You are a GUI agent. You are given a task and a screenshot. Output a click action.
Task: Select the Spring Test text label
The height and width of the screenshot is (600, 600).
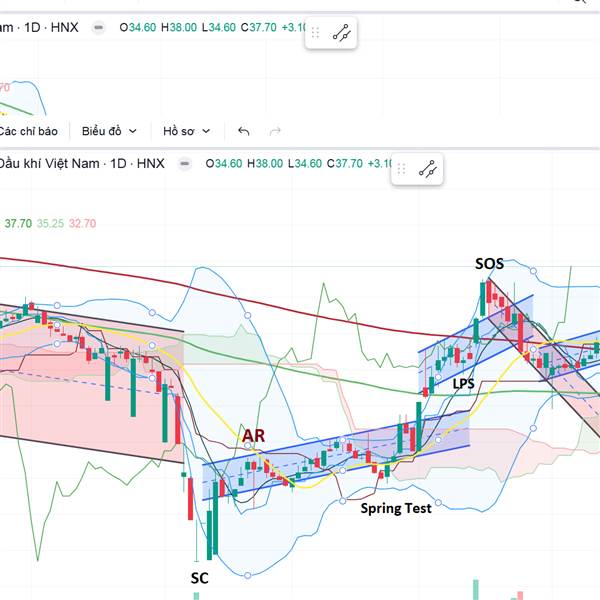396,508
